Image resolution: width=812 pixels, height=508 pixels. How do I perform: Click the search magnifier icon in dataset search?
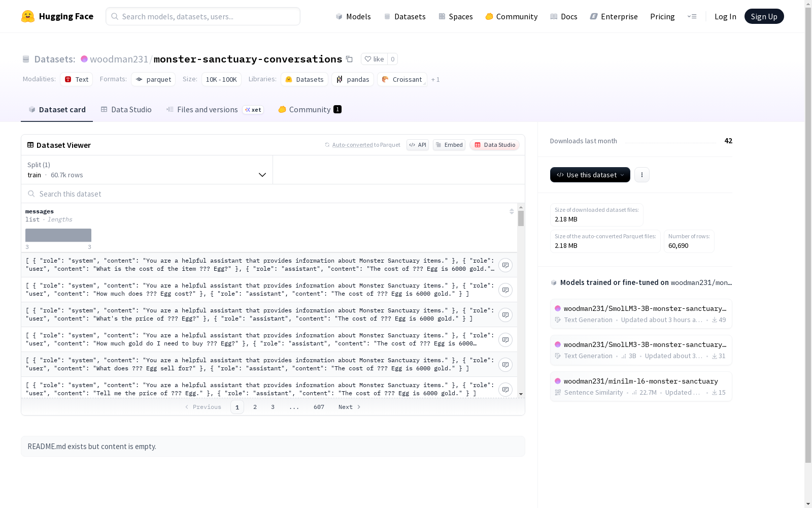31,194
